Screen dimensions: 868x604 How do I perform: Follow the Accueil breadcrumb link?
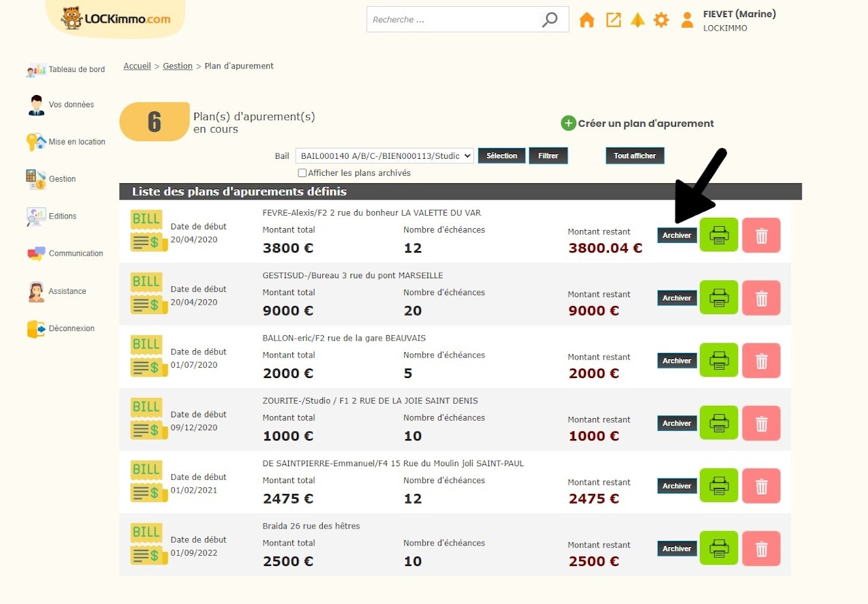click(137, 67)
